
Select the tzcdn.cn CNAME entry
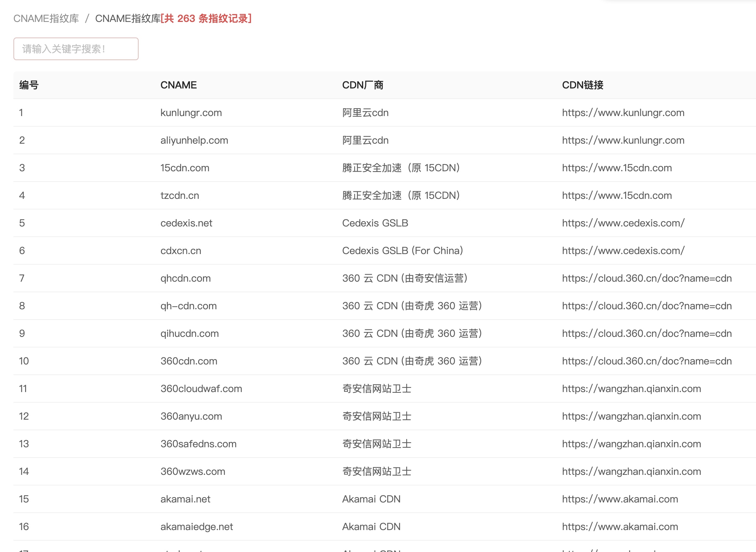[180, 195]
